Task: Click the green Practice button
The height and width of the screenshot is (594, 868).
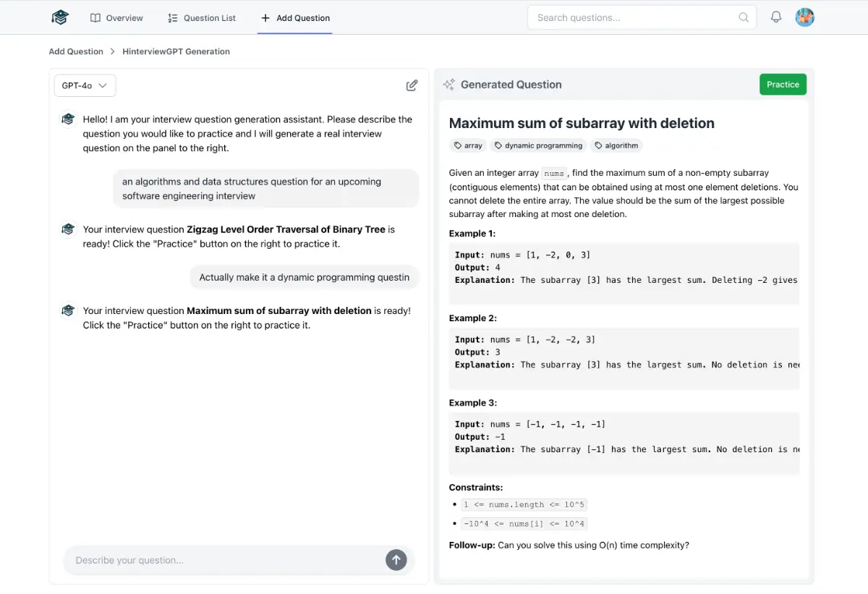Action: pos(783,85)
